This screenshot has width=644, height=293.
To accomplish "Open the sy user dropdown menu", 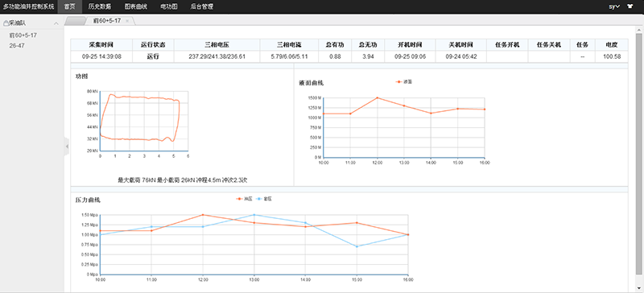I will [x=614, y=6].
